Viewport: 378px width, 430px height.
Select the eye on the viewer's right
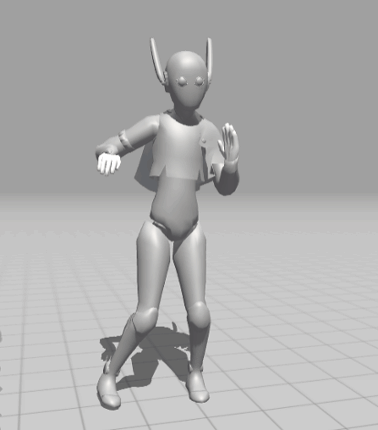tap(200, 80)
